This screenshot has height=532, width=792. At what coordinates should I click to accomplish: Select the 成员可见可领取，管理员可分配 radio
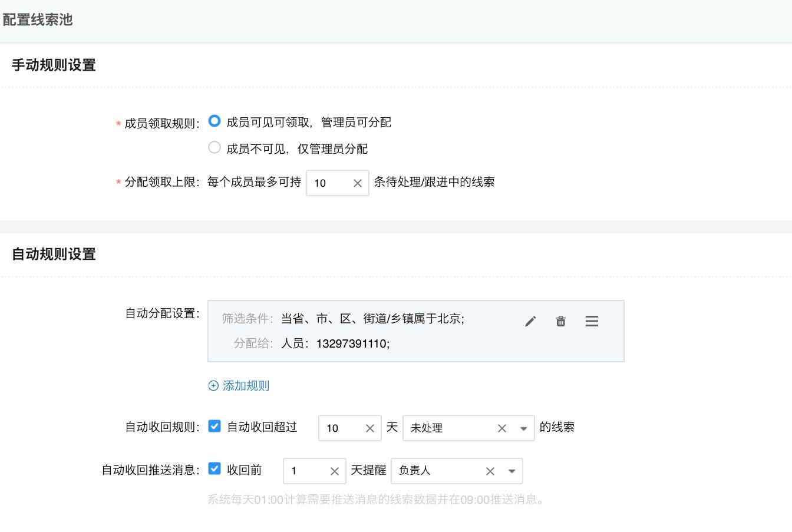[x=214, y=121]
